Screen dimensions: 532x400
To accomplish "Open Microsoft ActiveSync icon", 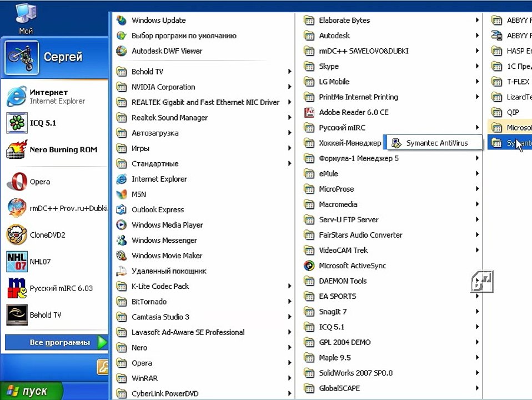I will pyautogui.click(x=309, y=266).
